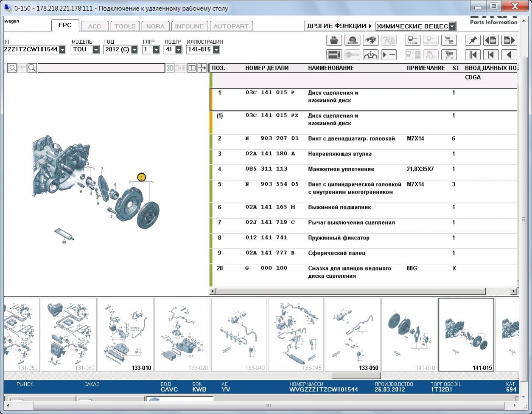The width and height of the screenshot is (532, 414).
Task: Click the expand-arrows panel icon
Action: (x=202, y=68)
